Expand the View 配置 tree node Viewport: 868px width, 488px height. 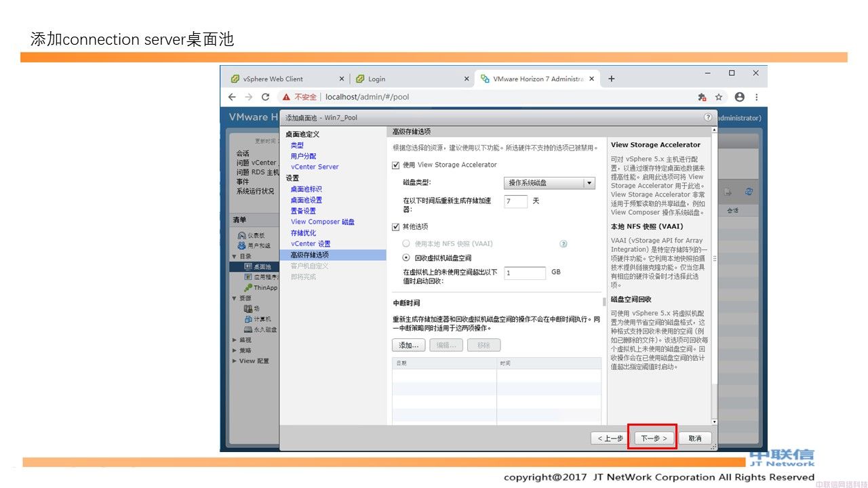[235, 361]
